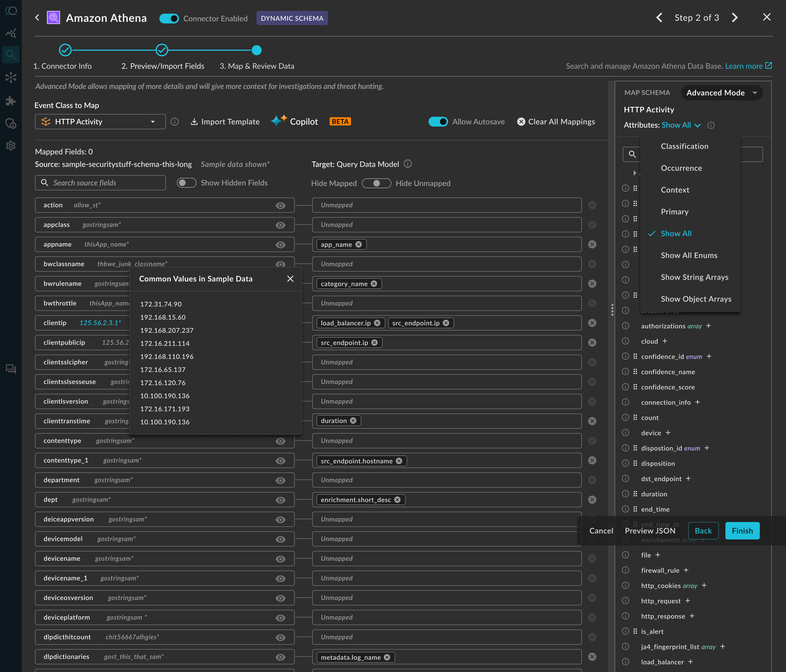
Task: Go to next step chevron
Action: 735,18
